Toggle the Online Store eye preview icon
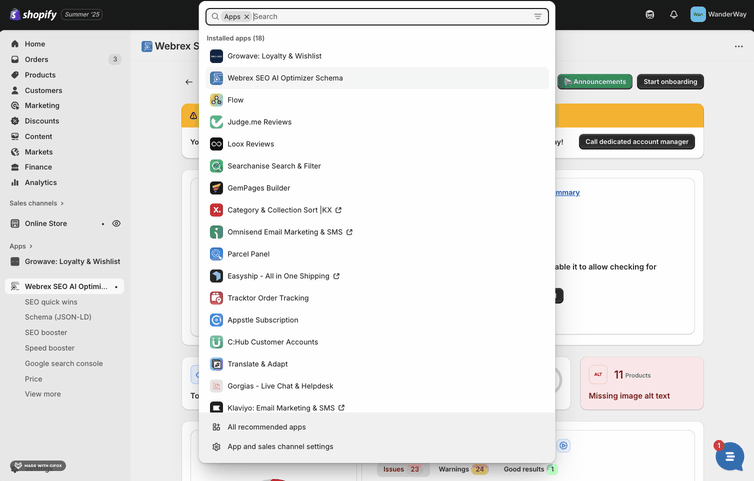Viewport: 754px width, 481px height. click(116, 224)
